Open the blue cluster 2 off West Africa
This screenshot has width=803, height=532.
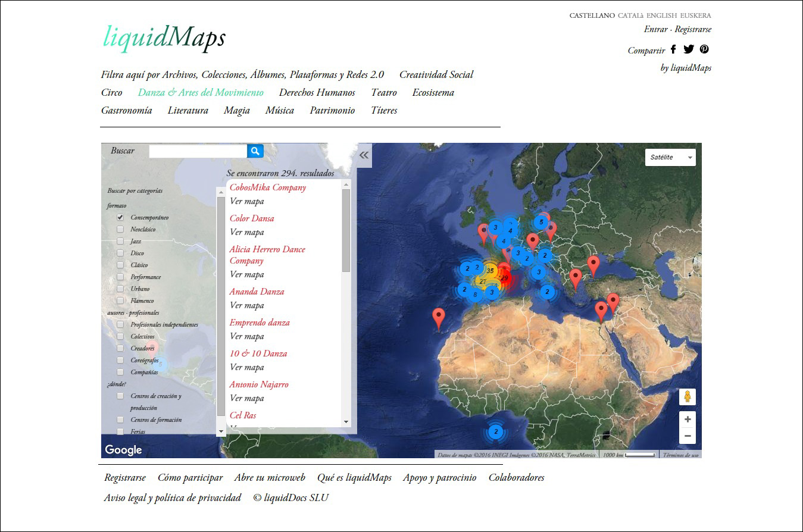496,431
